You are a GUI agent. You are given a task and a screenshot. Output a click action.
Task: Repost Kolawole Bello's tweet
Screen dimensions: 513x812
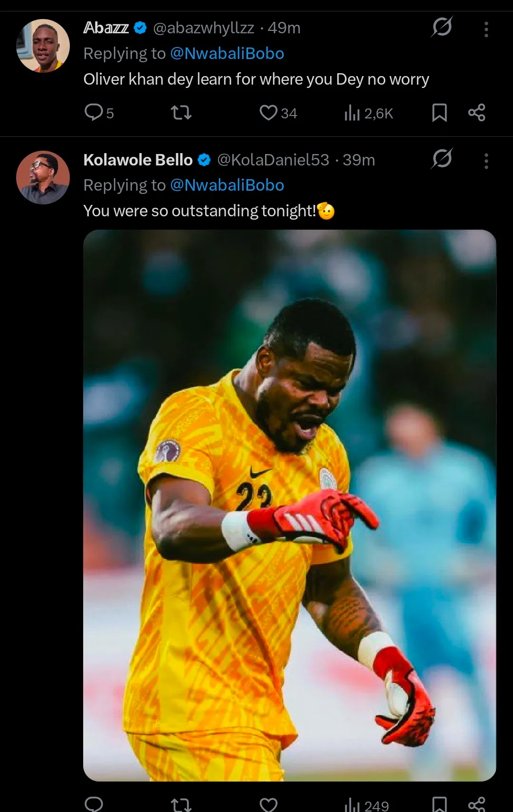pos(181,804)
